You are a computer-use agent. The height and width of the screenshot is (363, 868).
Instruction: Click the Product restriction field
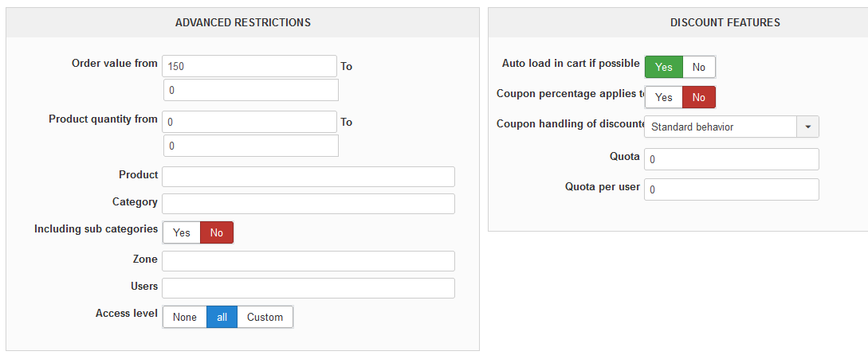point(308,177)
